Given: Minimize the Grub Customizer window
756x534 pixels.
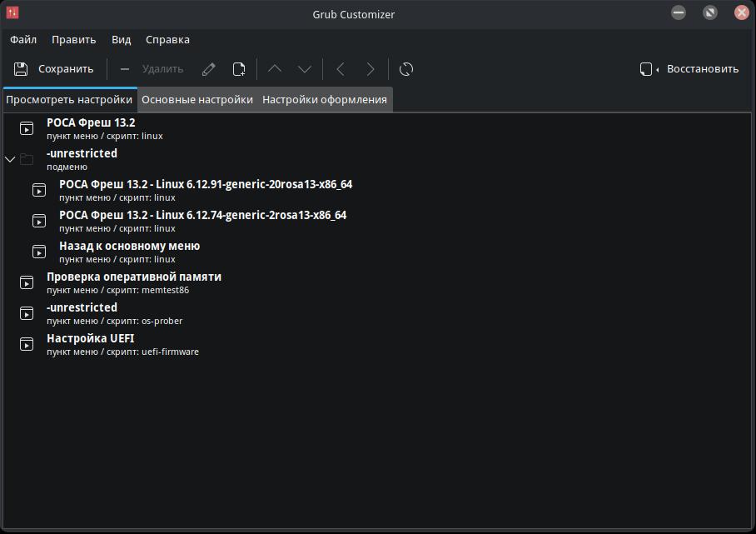Looking at the screenshot, I should tap(679, 12).
